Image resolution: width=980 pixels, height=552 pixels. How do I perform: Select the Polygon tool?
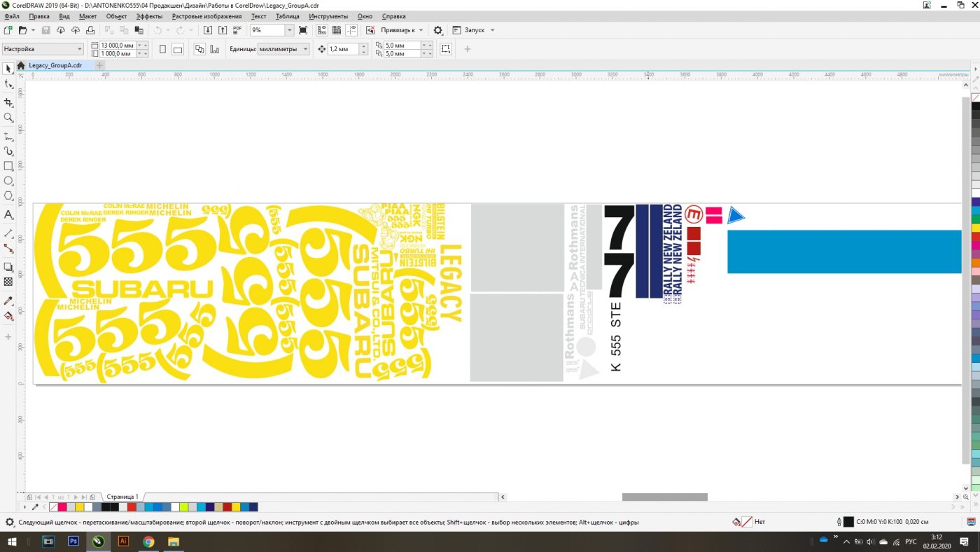point(8,196)
